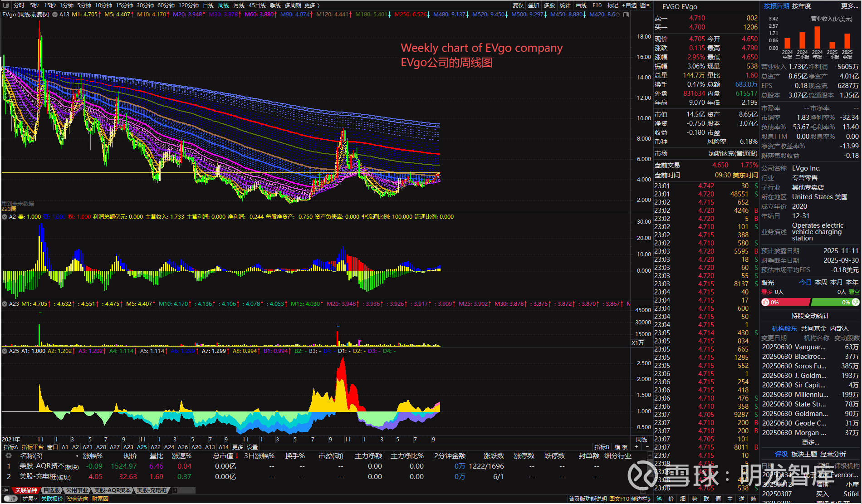Click the 设置 indicator settings button
Screen dimensions: 862x504
252,447
